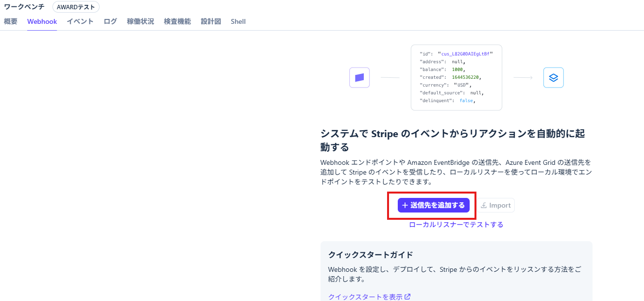Click the ワークベンチ title
644x301 pixels.
[x=24, y=7]
